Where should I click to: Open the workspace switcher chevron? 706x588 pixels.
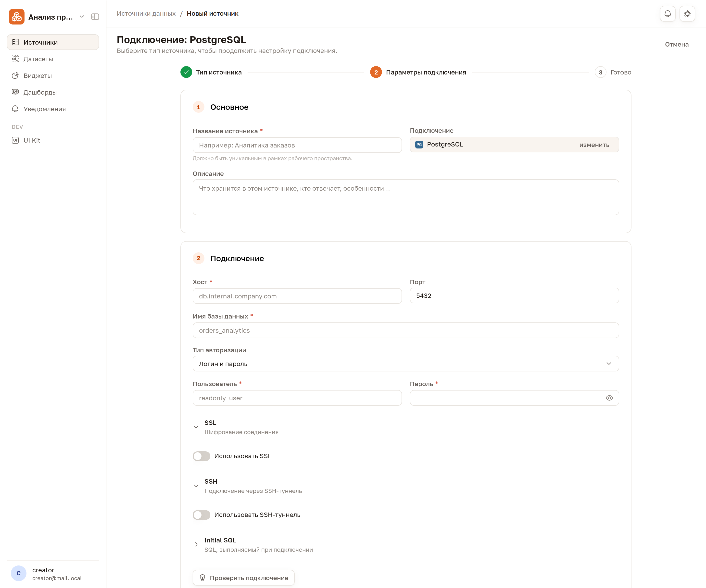point(82,17)
